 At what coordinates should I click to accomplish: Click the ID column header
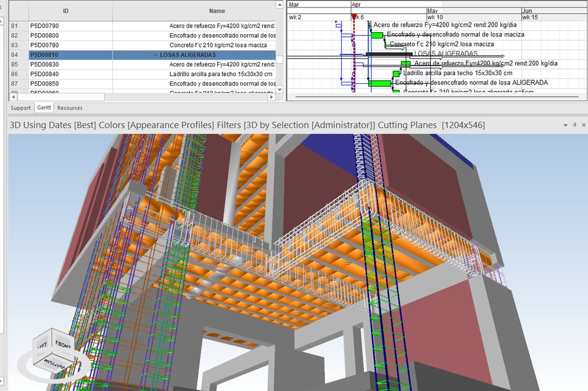66,11
